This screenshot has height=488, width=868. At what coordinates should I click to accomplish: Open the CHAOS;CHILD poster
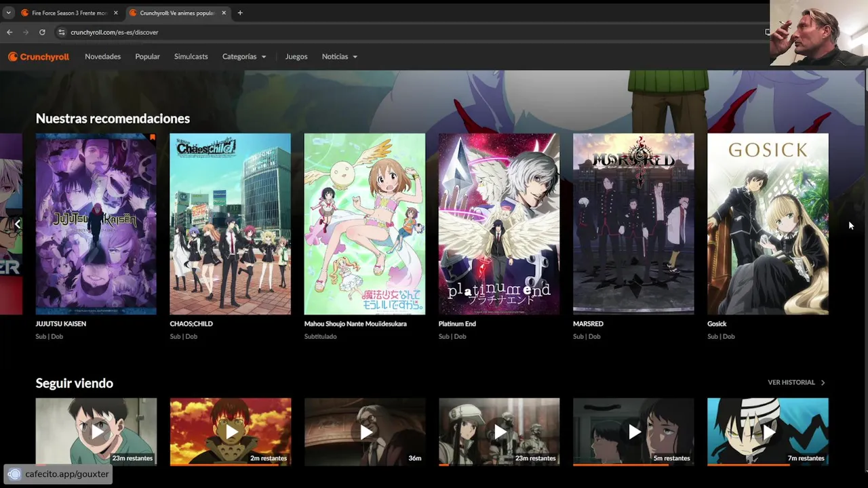230,224
